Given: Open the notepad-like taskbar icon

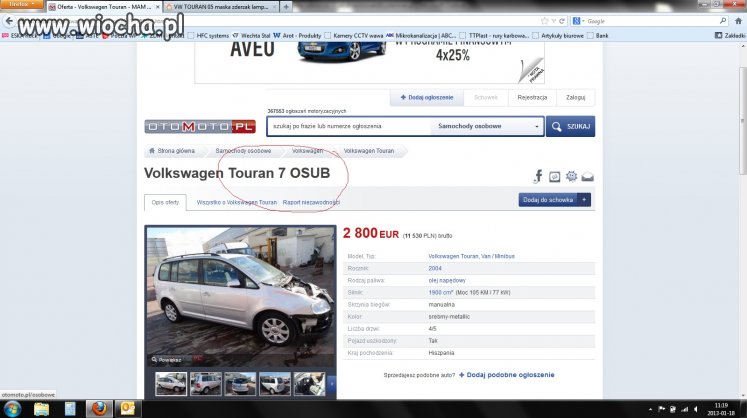Looking at the screenshot, I should point(70,409).
